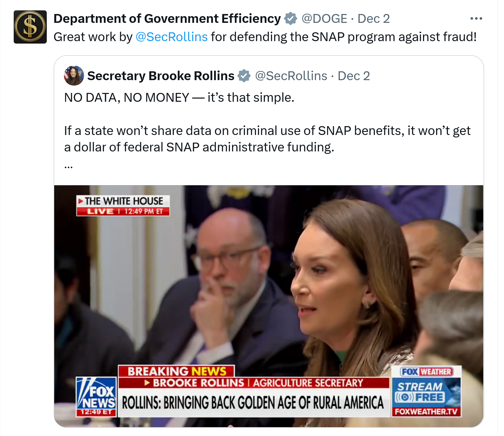
Task: Click DOGE's verified checkmark badge
Action: [x=291, y=19]
